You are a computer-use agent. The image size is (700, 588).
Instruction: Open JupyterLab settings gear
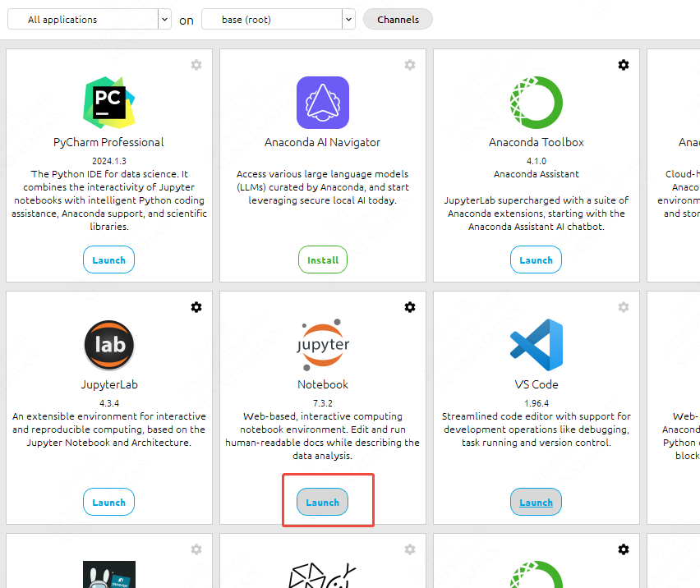pos(196,307)
